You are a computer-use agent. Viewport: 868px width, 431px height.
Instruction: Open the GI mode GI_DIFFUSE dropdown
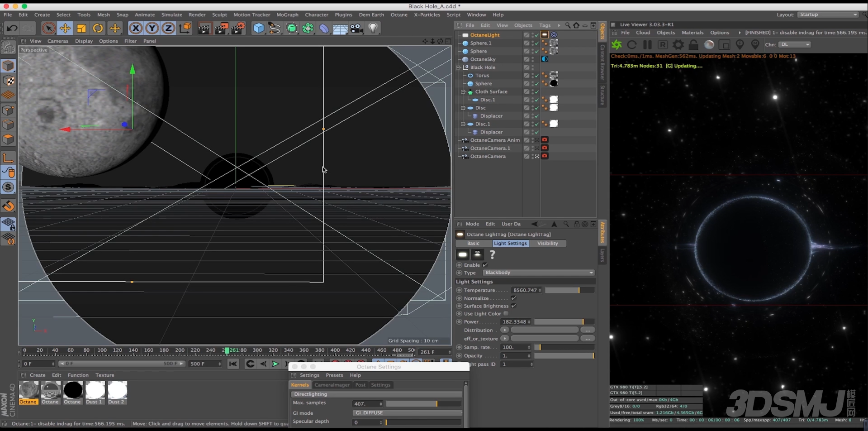pos(407,413)
